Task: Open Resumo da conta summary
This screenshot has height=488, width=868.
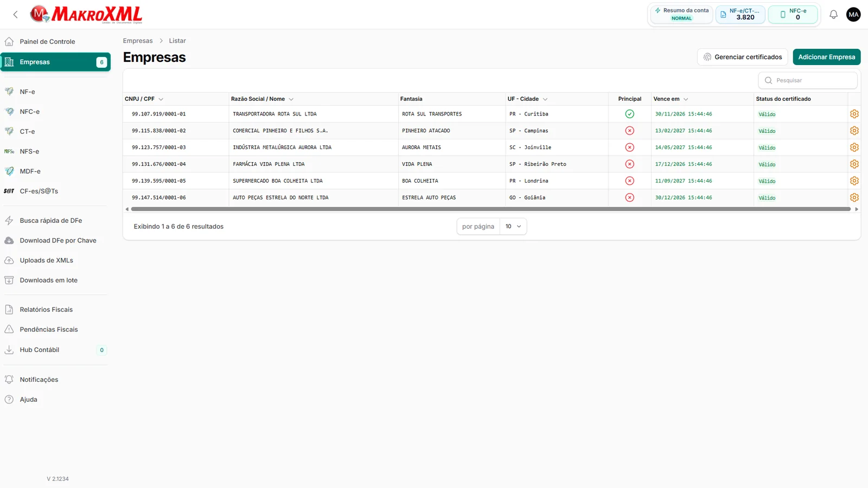Action: pyautogui.click(x=681, y=14)
